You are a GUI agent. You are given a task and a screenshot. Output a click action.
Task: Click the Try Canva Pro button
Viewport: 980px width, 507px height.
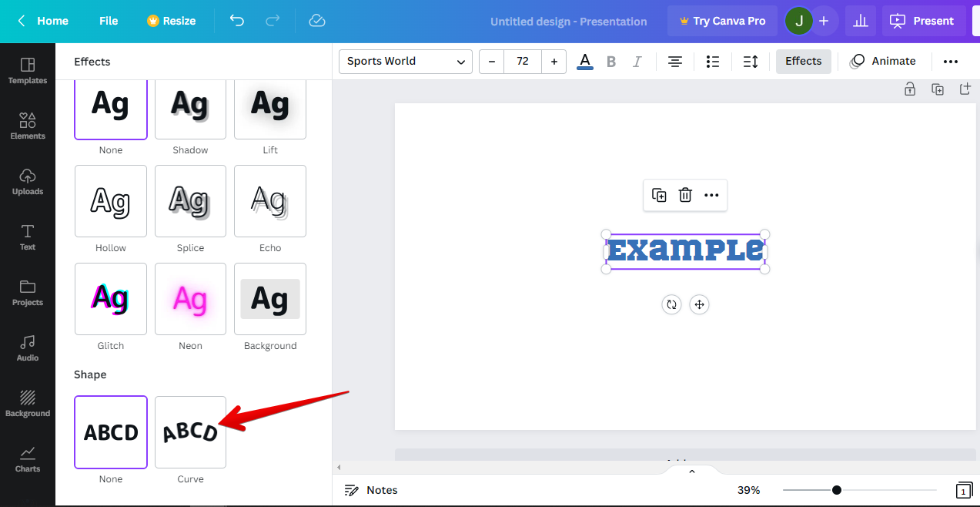coord(722,21)
